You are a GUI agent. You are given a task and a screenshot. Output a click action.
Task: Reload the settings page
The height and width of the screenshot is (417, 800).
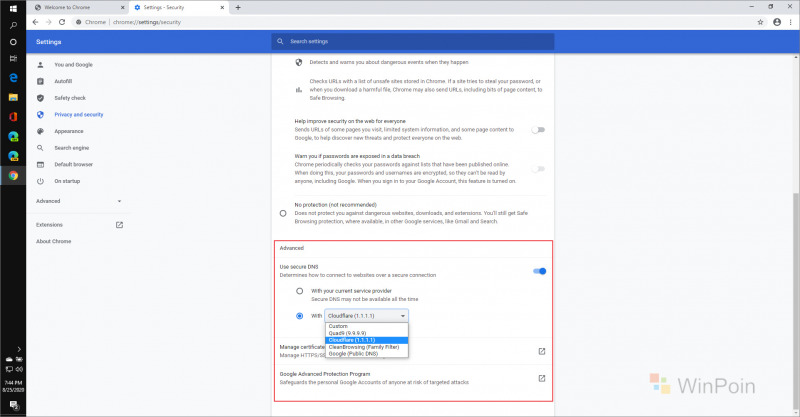pyautogui.click(x=62, y=22)
